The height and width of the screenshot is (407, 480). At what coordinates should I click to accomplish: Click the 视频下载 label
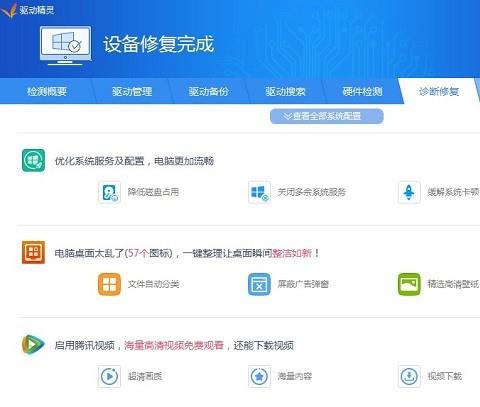(445, 376)
